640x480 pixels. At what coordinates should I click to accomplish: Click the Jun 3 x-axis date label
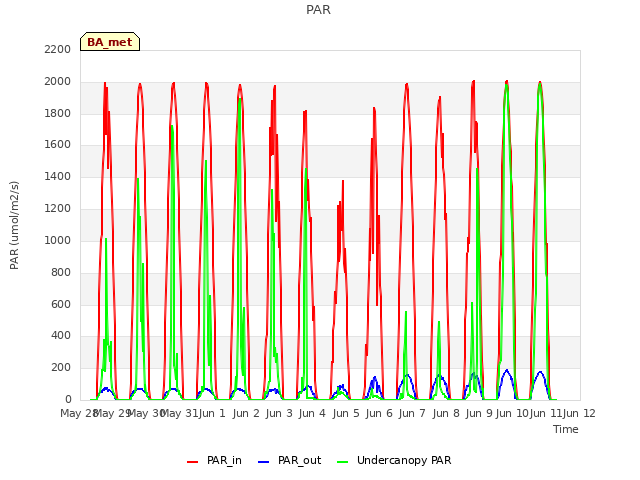click(279, 413)
